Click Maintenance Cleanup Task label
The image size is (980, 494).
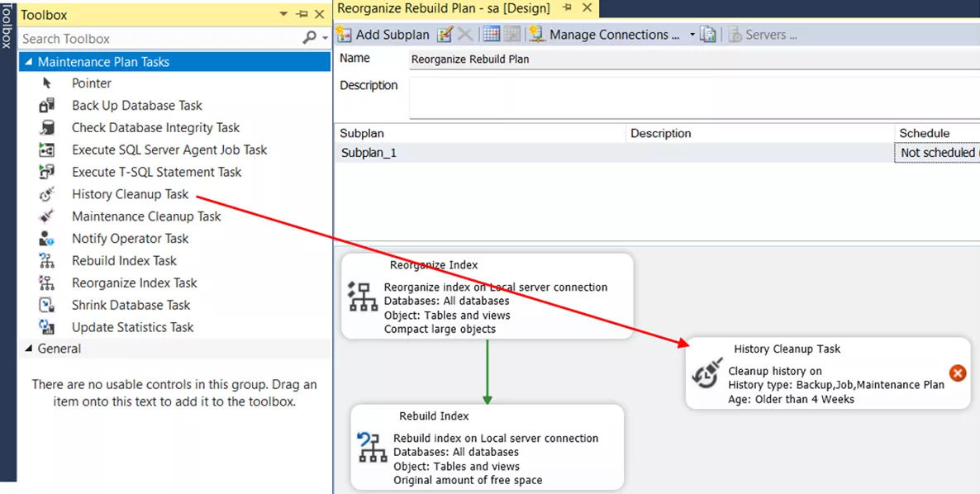146,216
